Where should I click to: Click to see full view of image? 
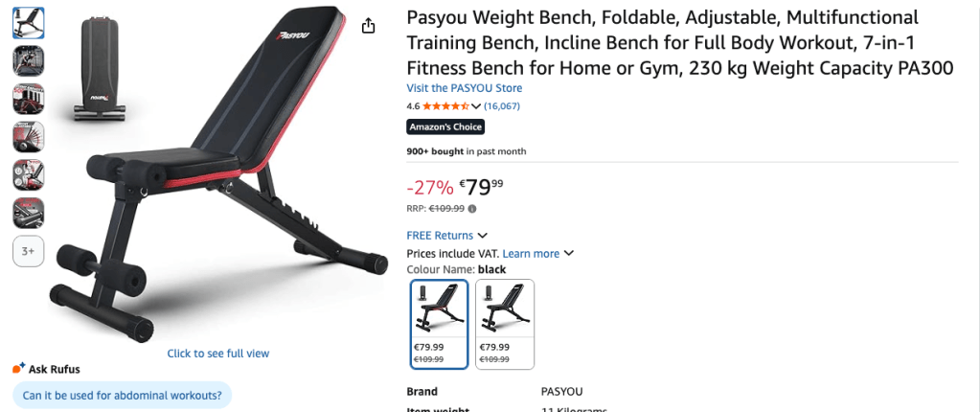tap(218, 354)
